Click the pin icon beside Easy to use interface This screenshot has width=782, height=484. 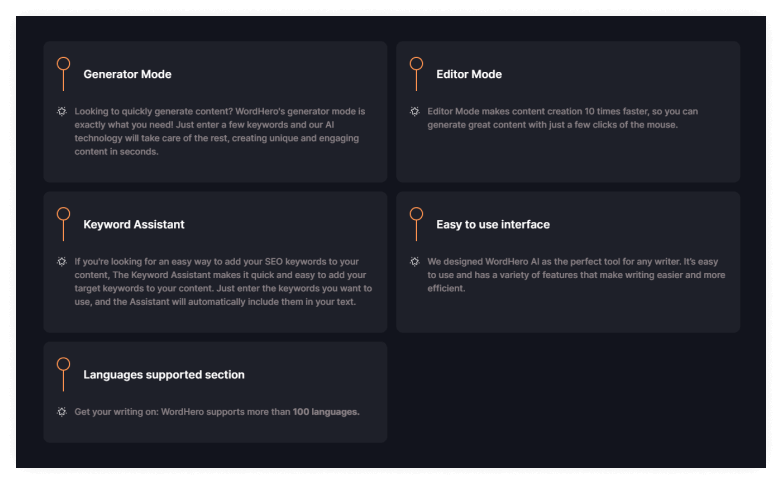coord(416,224)
